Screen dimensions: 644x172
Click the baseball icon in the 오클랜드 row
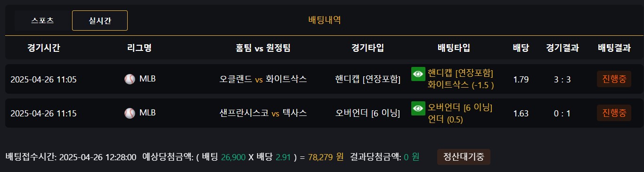point(130,79)
